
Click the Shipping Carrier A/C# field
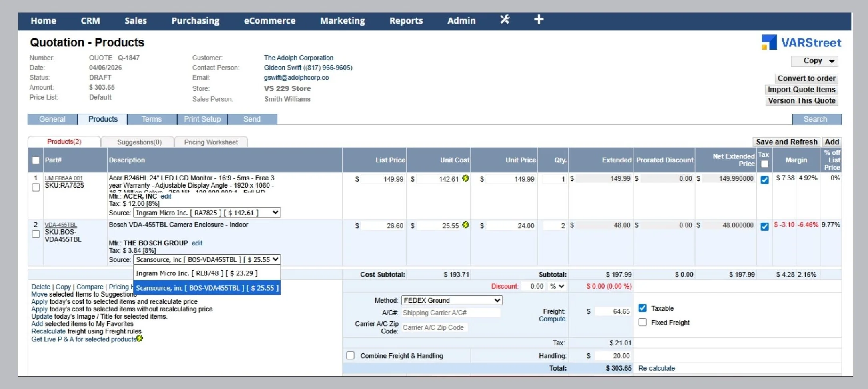point(451,313)
